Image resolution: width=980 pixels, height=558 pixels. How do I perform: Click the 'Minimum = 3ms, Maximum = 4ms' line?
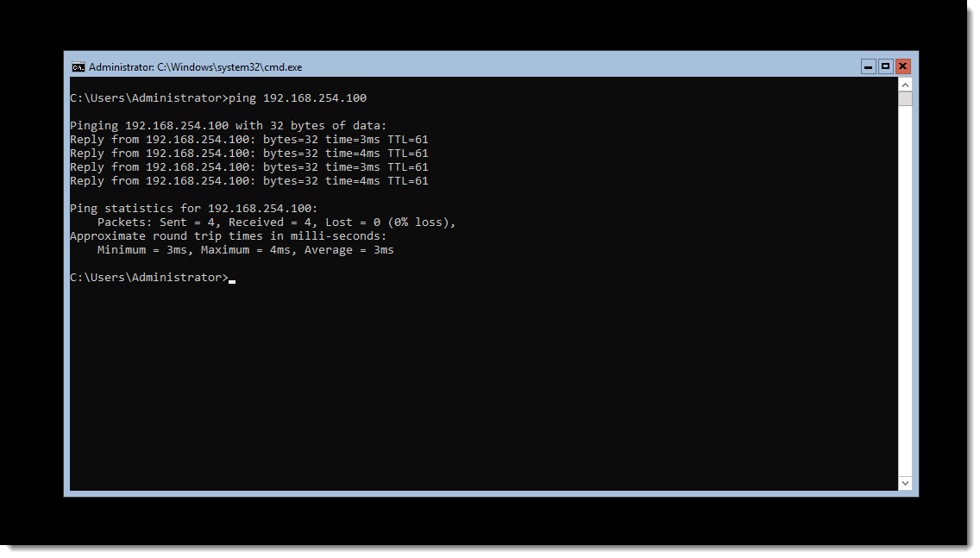pyautogui.click(x=246, y=249)
